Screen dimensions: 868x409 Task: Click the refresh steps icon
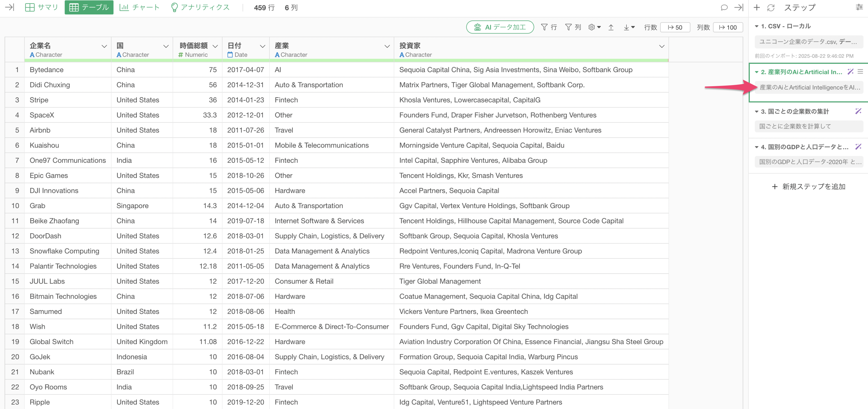point(771,7)
